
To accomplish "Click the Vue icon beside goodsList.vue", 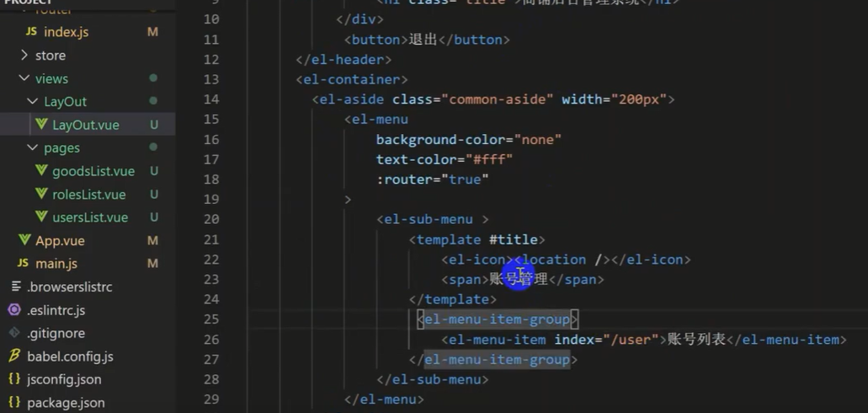I will (41, 171).
